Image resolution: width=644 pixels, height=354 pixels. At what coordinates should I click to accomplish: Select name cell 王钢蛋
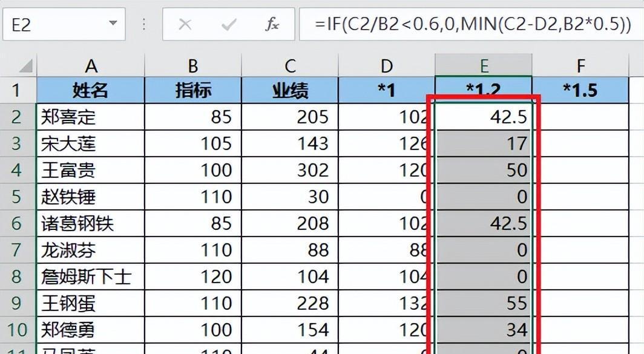click(91, 303)
